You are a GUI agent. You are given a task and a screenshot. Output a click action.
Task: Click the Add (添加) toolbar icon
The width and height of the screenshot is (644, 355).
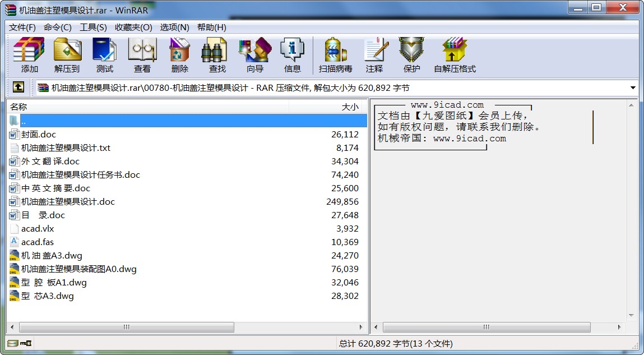(x=29, y=55)
